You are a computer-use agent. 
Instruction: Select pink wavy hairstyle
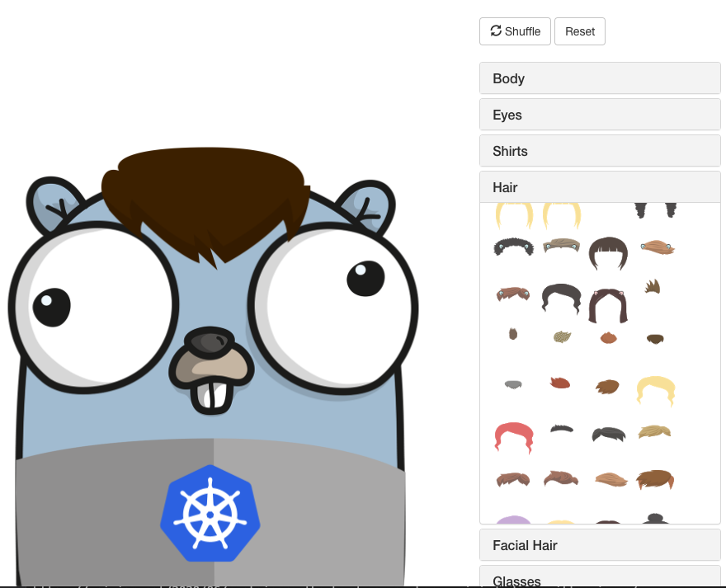(514, 437)
